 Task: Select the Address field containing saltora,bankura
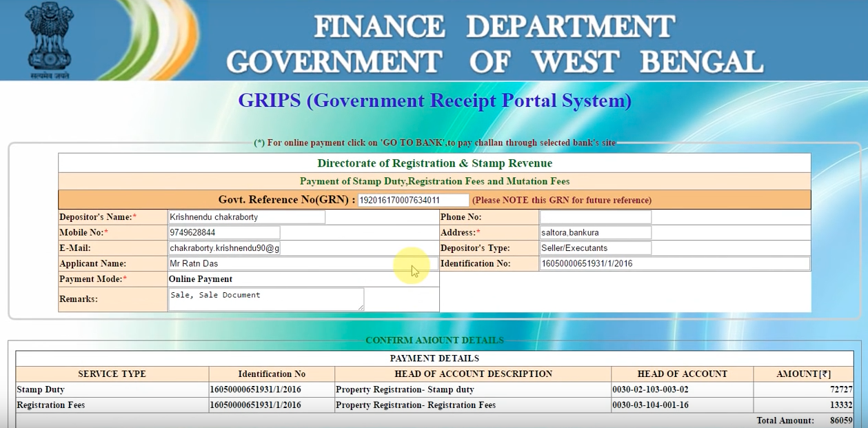click(x=596, y=233)
